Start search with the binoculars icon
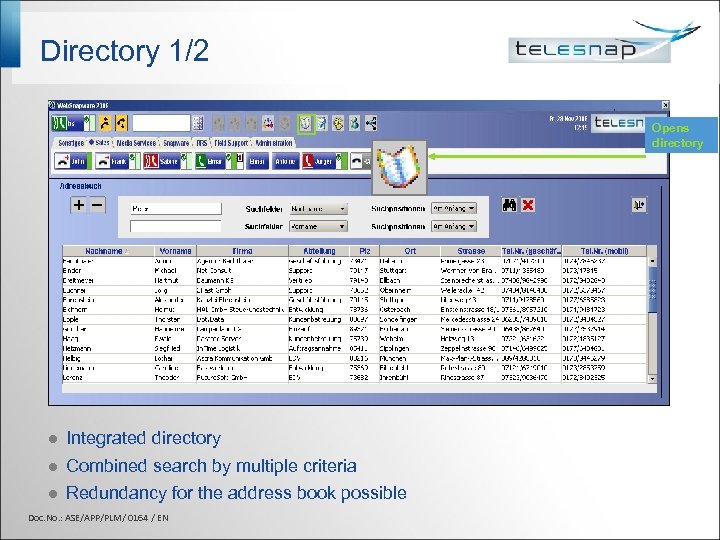 (509, 205)
